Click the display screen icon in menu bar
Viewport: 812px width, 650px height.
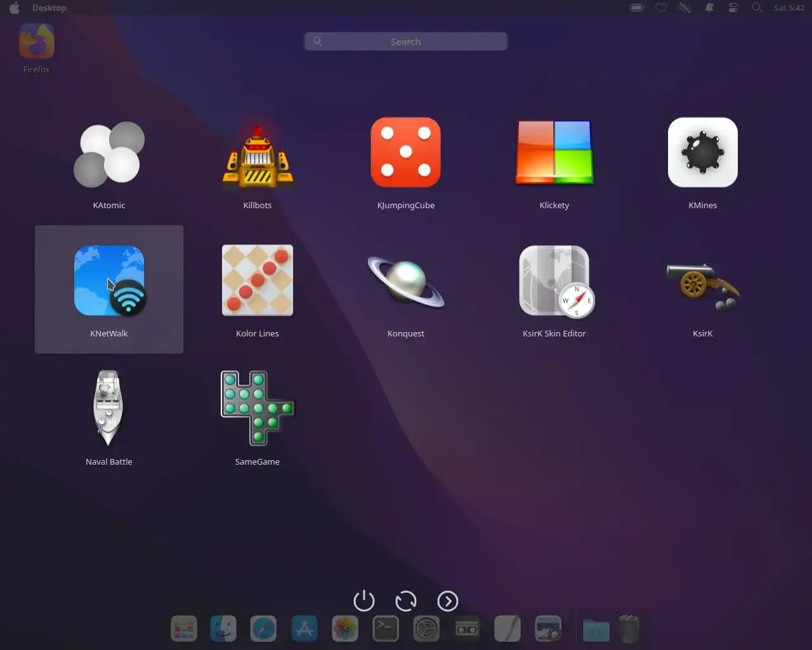661,8
